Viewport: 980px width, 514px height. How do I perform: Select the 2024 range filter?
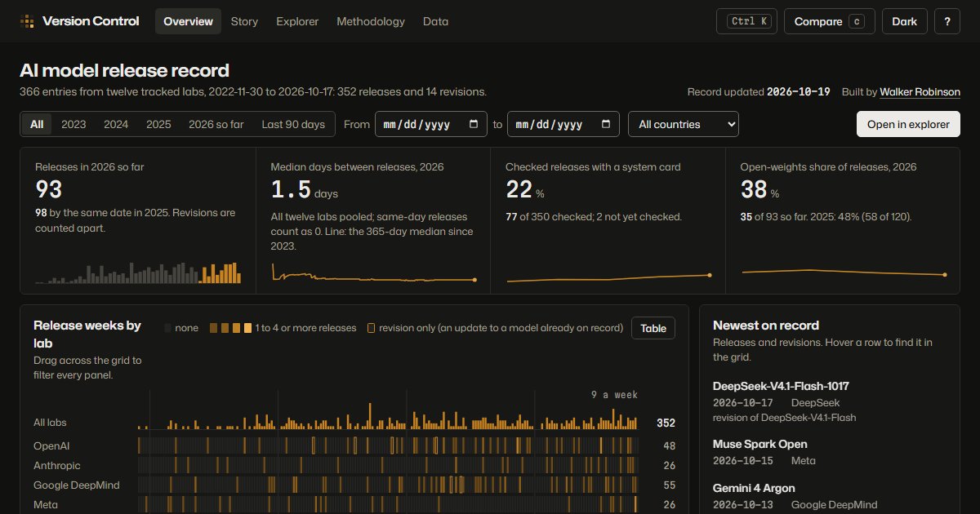pyautogui.click(x=116, y=124)
